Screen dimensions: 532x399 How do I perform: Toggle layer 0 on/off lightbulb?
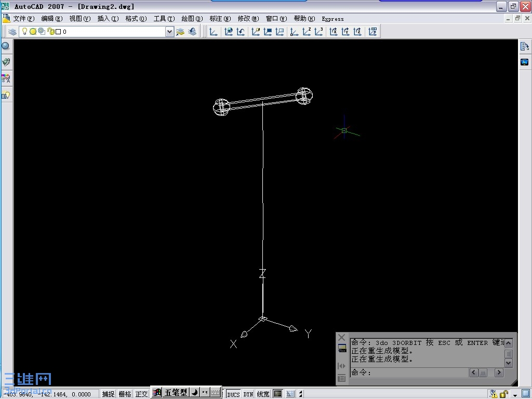[x=24, y=32]
